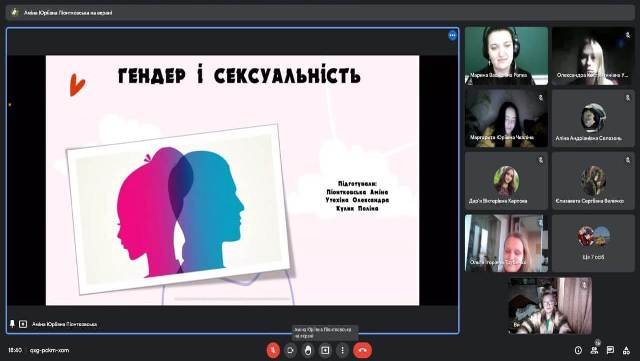Select the self-view video tile at the bottom
Viewport: 640px width, 361px height.
pyautogui.click(x=550, y=306)
